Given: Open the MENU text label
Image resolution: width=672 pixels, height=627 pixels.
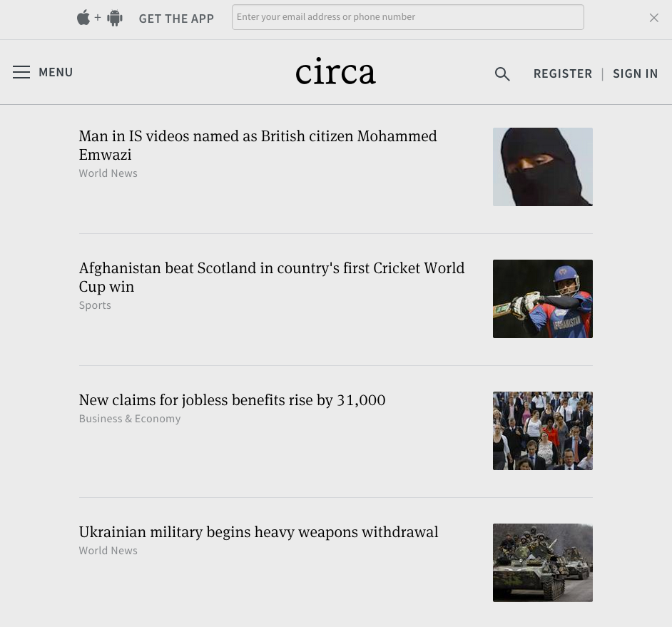Looking at the screenshot, I should 56,72.
